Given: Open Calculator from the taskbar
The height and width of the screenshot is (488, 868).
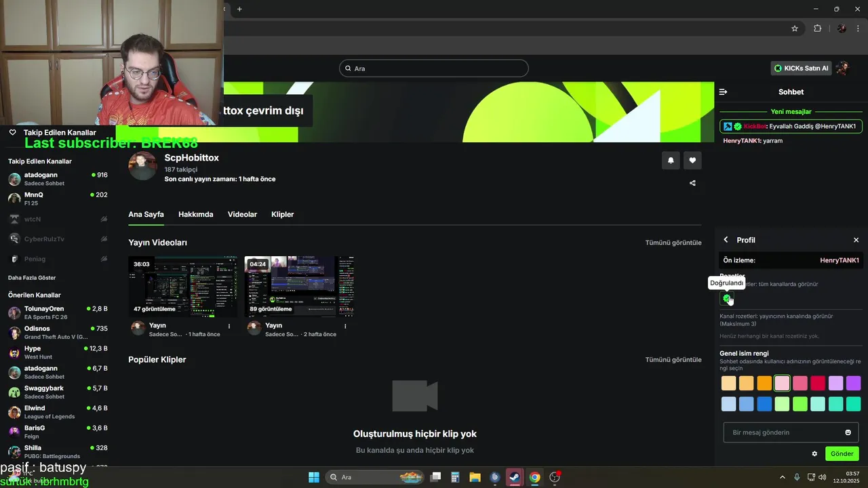Looking at the screenshot, I should click(x=455, y=477).
